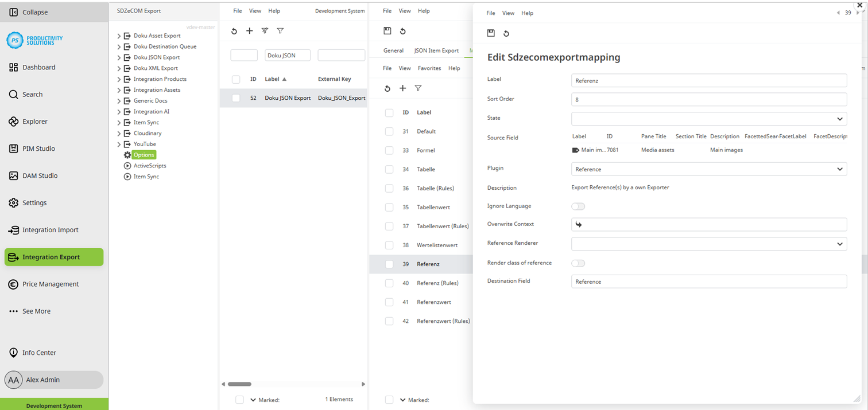Check the checkbox for row 52

point(235,97)
